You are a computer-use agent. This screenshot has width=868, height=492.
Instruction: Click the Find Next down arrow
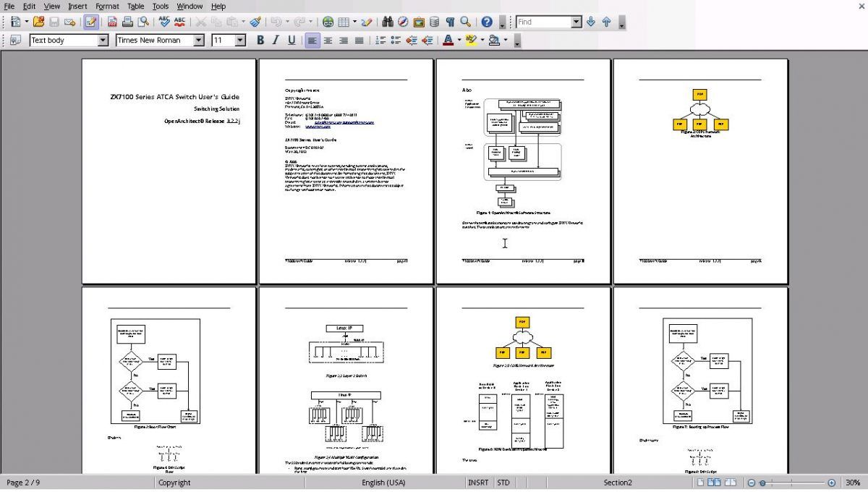pyautogui.click(x=591, y=22)
